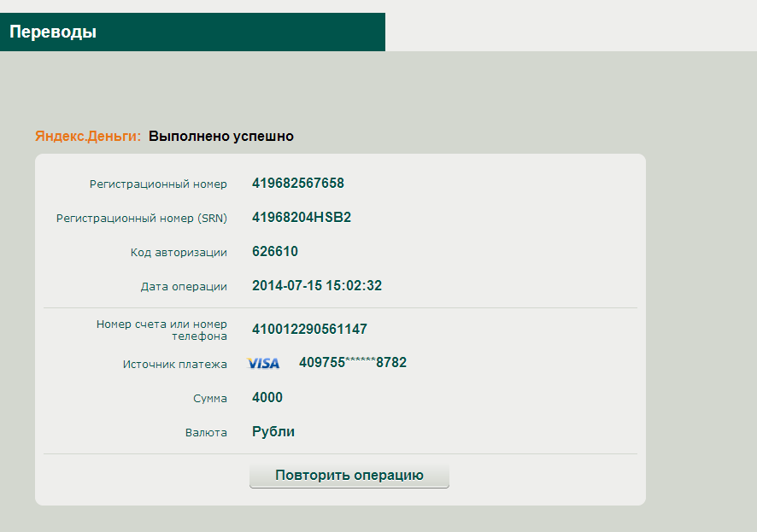Select SRN value 41968204HSB2

pyautogui.click(x=302, y=218)
